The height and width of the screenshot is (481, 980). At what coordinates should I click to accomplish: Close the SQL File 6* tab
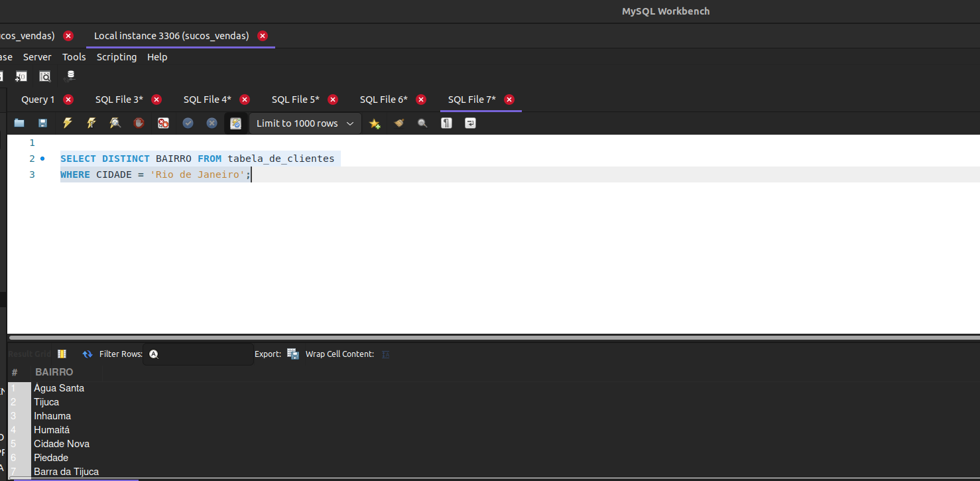pyautogui.click(x=421, y=100)
